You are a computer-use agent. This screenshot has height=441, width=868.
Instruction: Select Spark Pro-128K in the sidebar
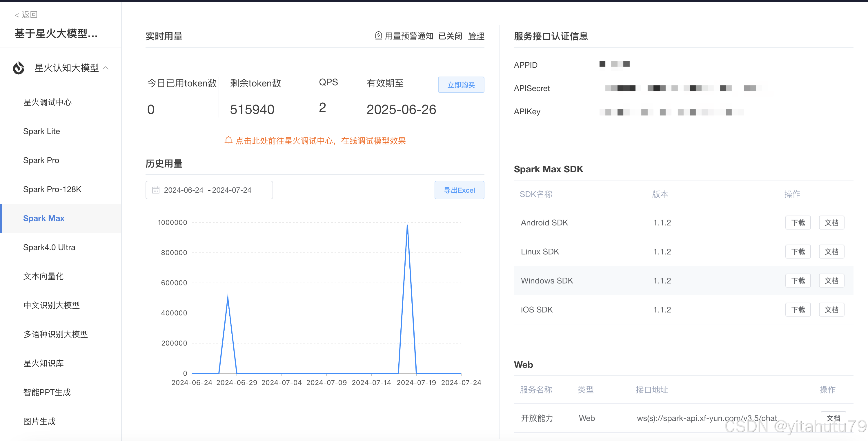[52, 189]
